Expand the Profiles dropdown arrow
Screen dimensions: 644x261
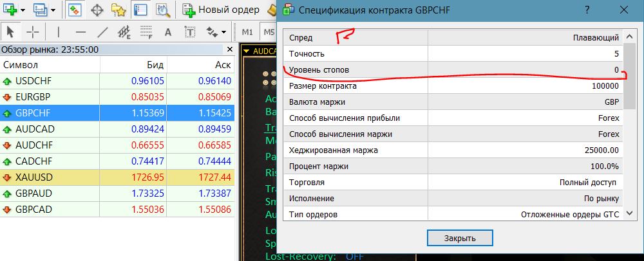click(x=53, y=10)
